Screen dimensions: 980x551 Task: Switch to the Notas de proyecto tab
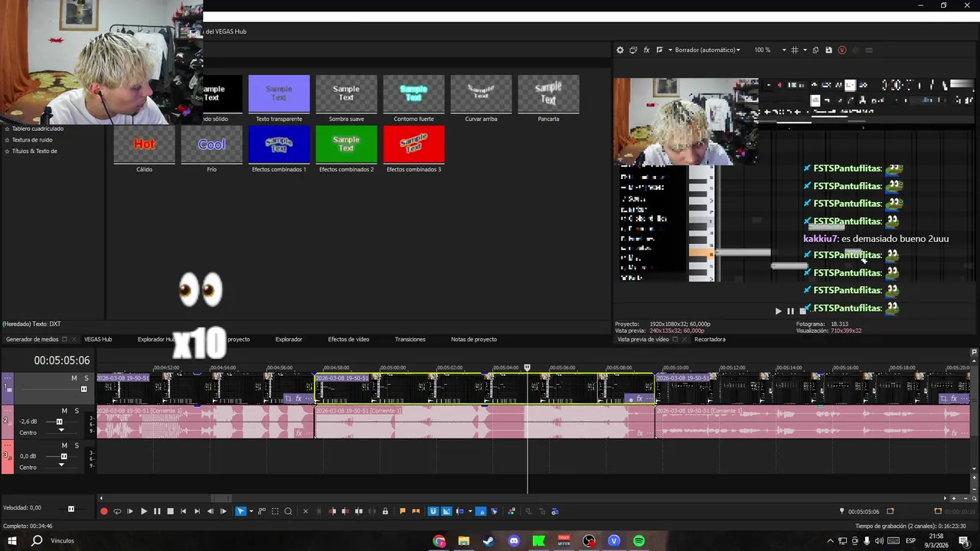[x=474, y=339]
